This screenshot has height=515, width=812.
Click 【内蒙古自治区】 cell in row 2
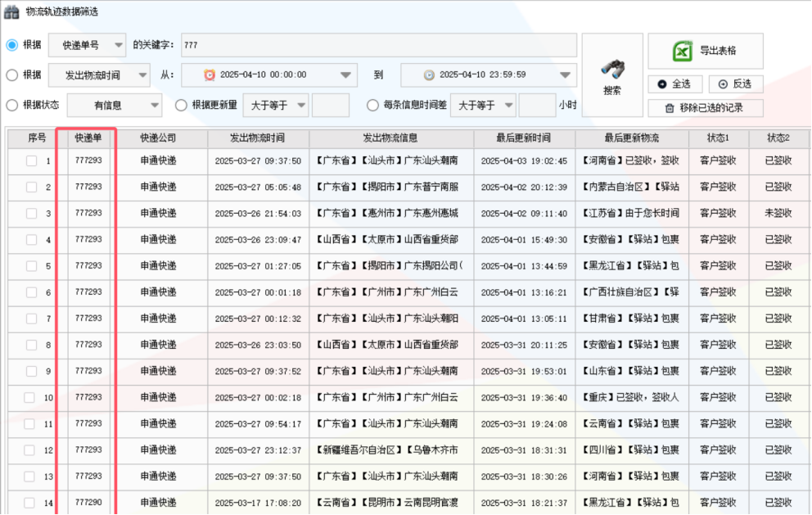pos(631,187)
